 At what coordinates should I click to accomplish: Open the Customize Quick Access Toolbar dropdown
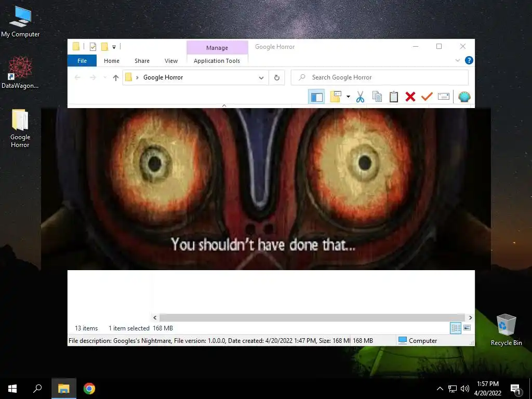point(114,47)
